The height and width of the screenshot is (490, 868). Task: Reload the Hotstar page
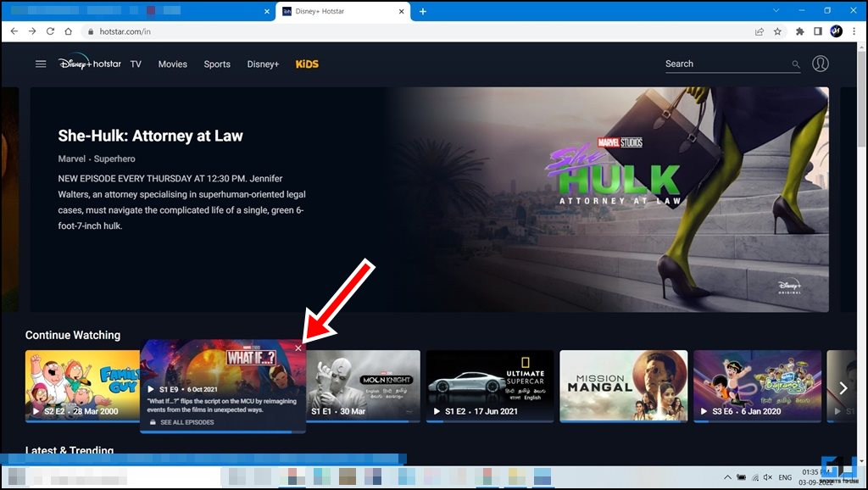tap(50, 31)
